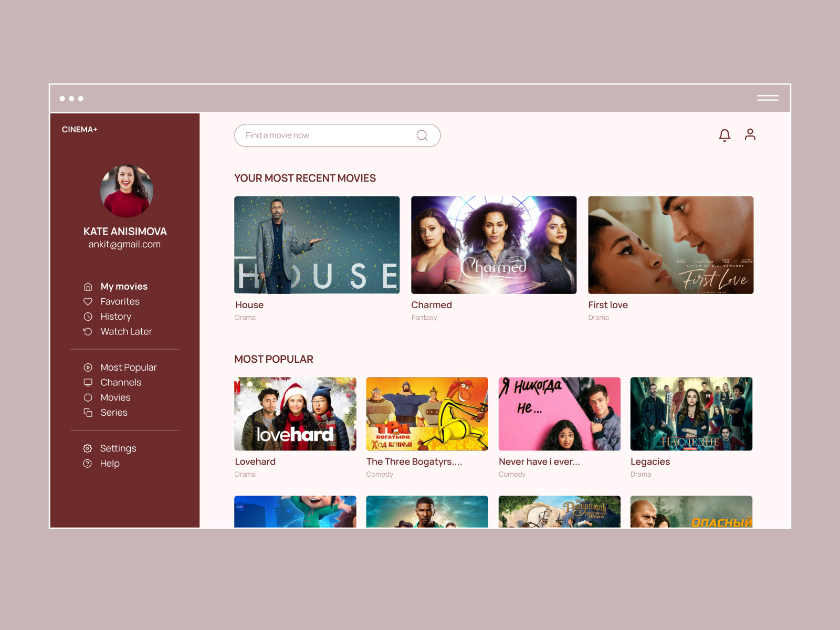This screenshot has width=840, height=630.
Task: Click the hexagon icon beside Movies
Action: click(x=88, y=397)
